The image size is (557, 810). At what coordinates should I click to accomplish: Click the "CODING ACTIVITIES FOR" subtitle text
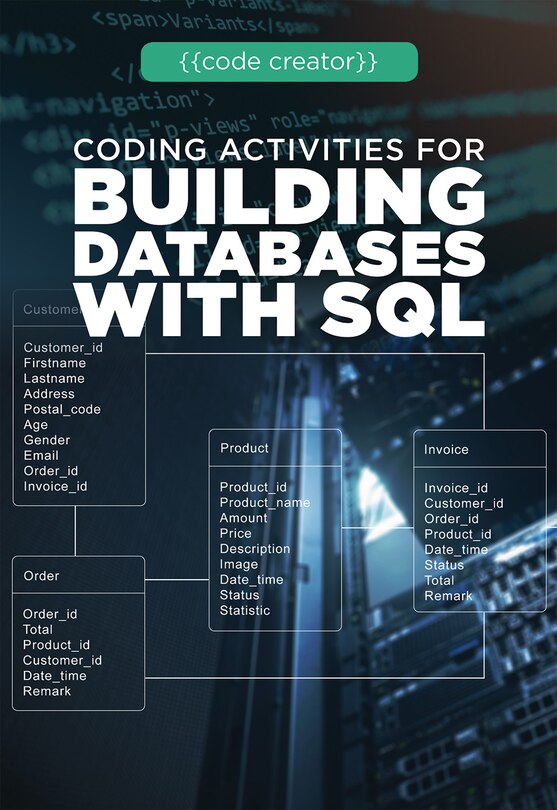click(x=279, y=150)
